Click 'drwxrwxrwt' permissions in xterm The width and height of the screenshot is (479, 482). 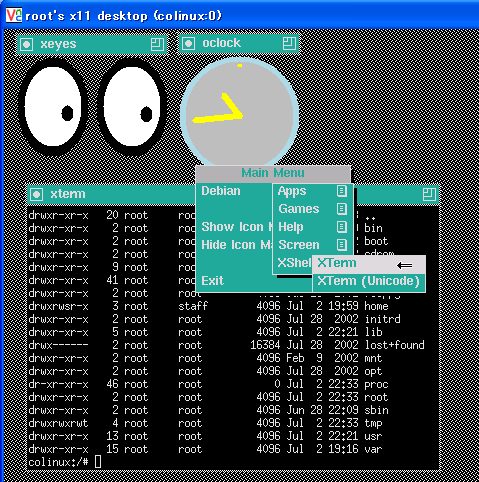coord(58,423)
